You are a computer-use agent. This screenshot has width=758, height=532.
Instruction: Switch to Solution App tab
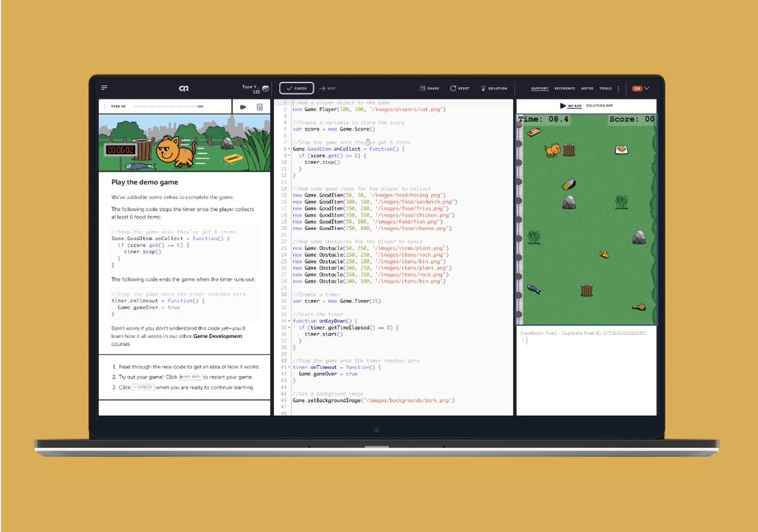click(x=599, y=106)
